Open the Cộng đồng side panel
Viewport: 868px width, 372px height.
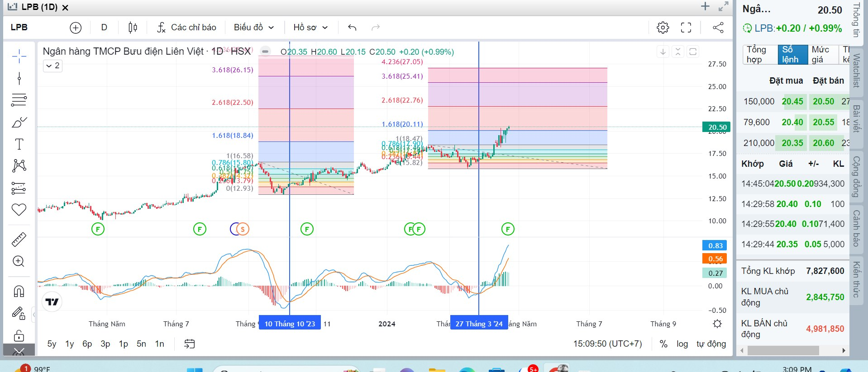pos(856,176)
